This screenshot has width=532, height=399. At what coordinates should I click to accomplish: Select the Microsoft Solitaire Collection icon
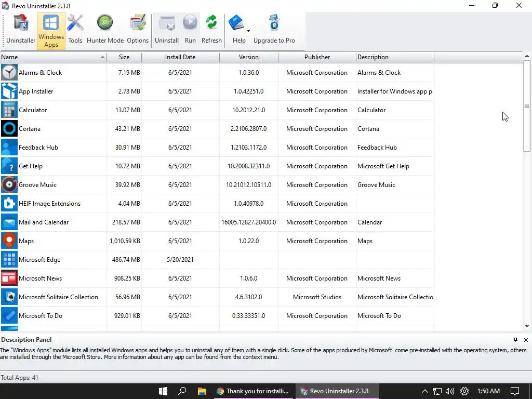pos(9,297)
